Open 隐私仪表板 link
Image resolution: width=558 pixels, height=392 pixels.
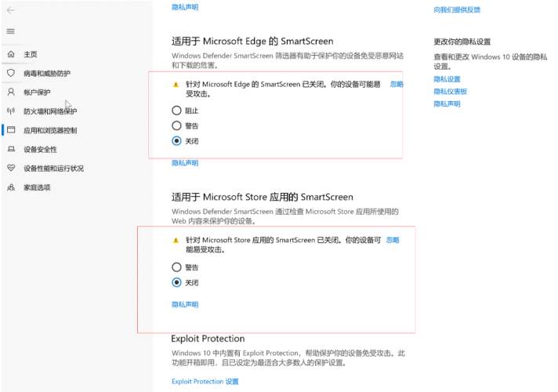click(450, 92)
